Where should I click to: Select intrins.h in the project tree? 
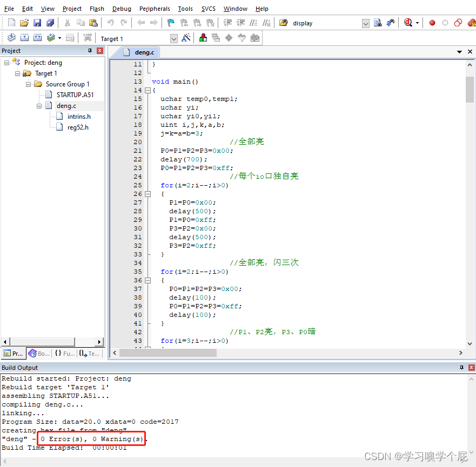coord(79,117)
